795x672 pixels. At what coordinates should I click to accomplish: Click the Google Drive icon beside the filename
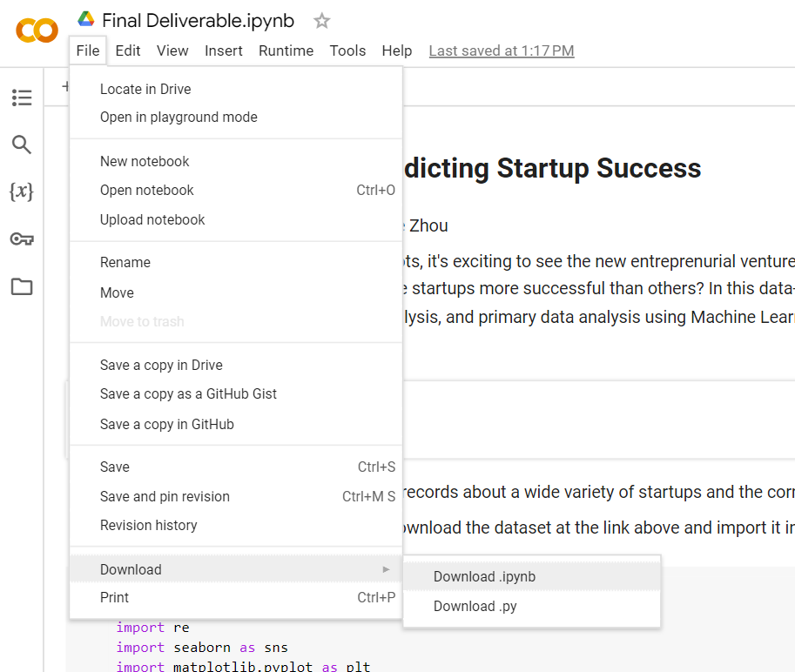(85, 18)
